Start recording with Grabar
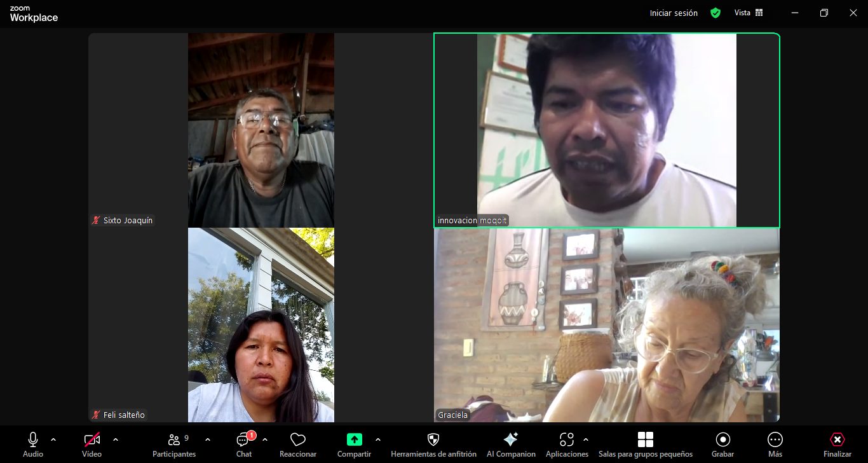868x463 pixels. point(722,440)
